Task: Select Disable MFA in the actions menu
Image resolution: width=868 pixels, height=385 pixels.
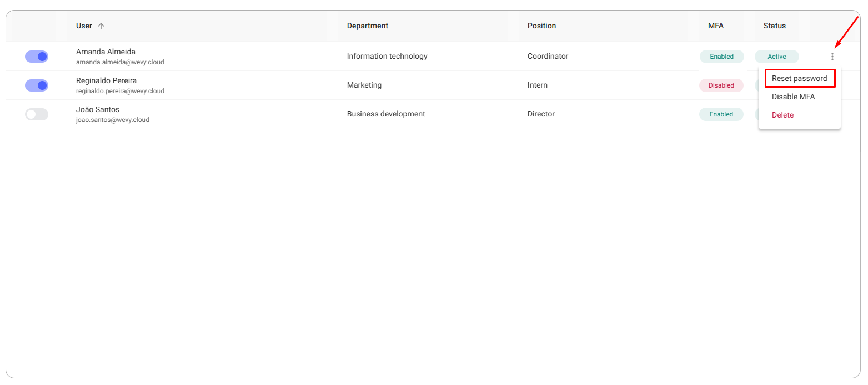Action: (x=794, y=97)
